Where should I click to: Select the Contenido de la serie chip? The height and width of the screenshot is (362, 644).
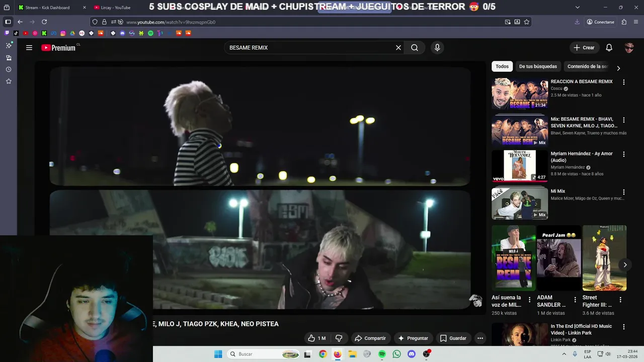pos(588,66)
